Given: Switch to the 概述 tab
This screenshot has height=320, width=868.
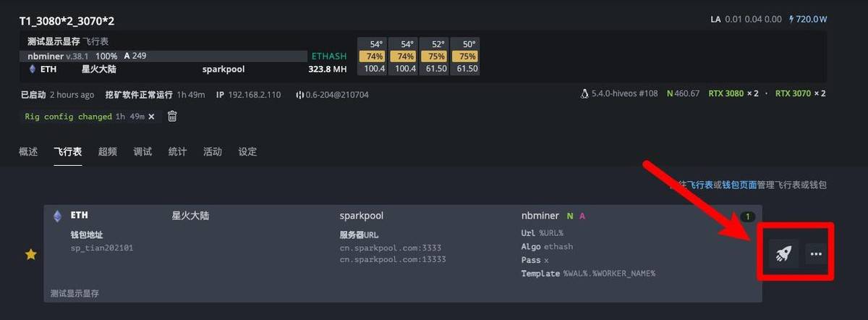Looking at the screenshot, I should 28,151.
